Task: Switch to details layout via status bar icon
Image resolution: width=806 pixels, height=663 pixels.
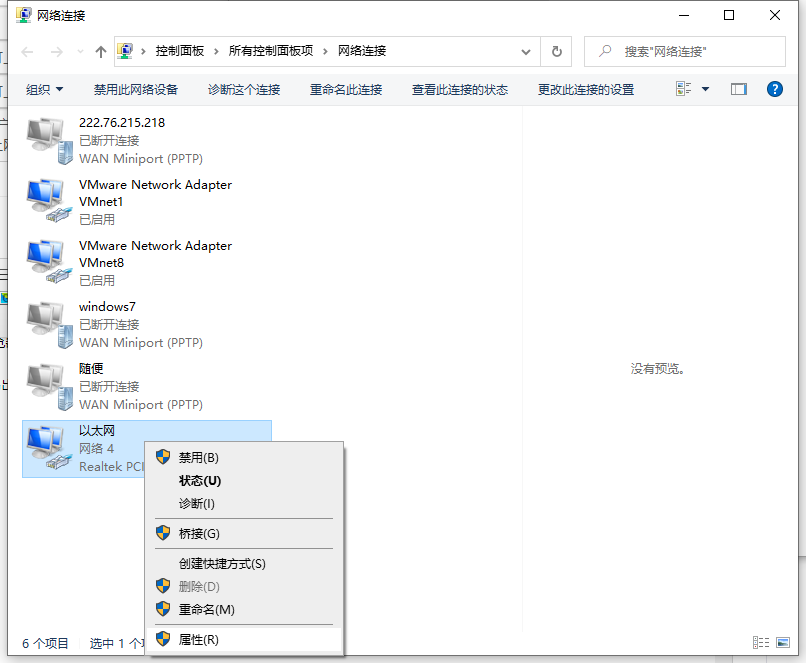Action: (x=761, y=643)
